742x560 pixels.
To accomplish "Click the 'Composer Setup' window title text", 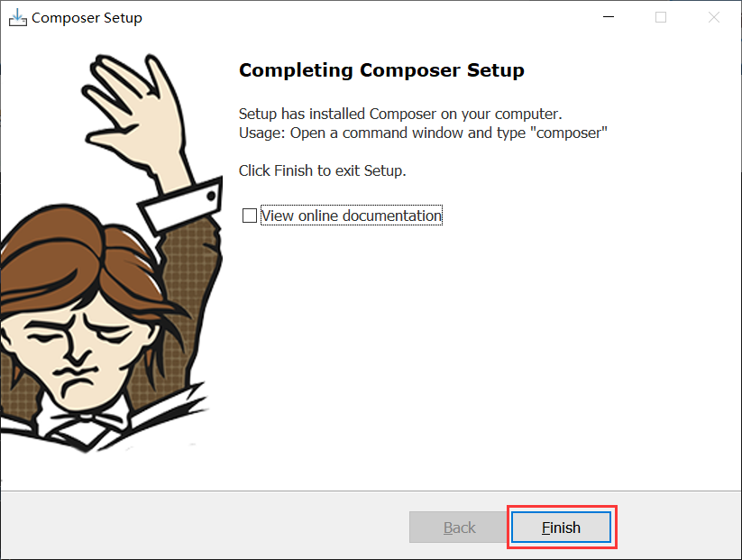I will tap(87, 16).
